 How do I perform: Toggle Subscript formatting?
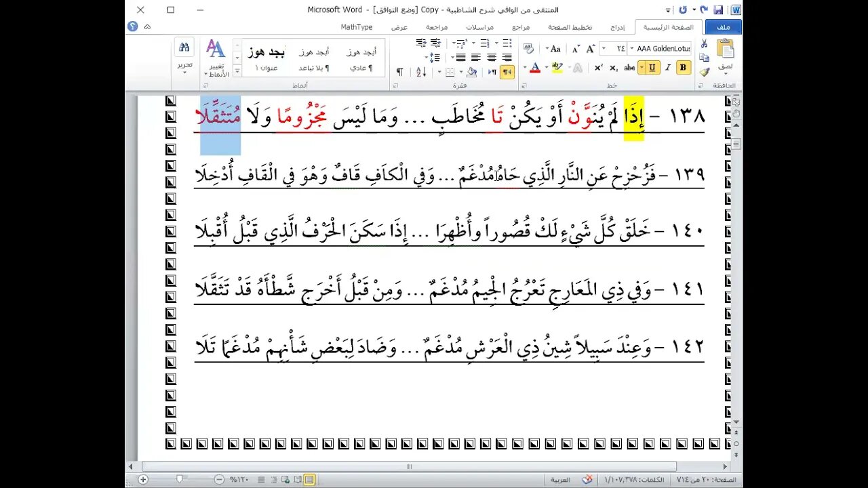tap(614, 67)
